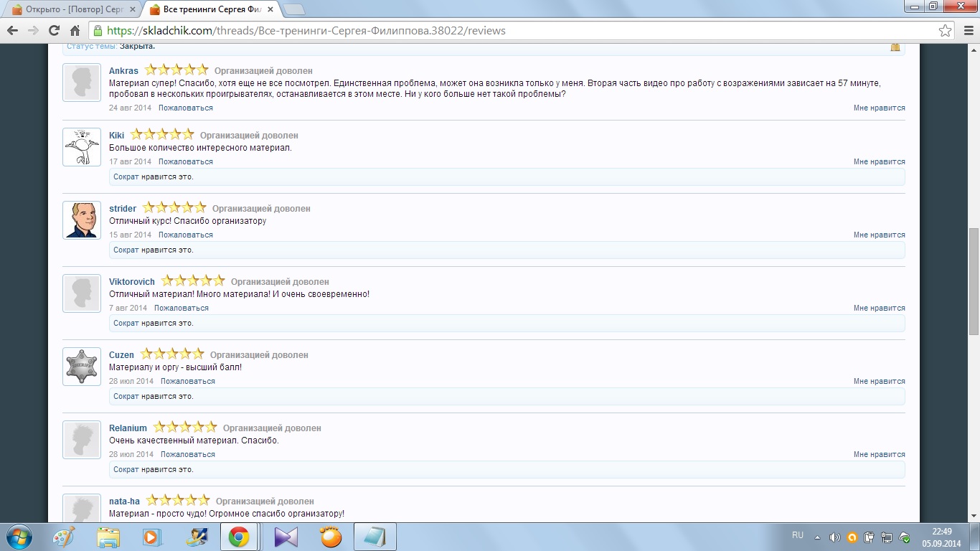Go back to the previous page
This screenshot has width=980, height=551.
tap(12, 31)
